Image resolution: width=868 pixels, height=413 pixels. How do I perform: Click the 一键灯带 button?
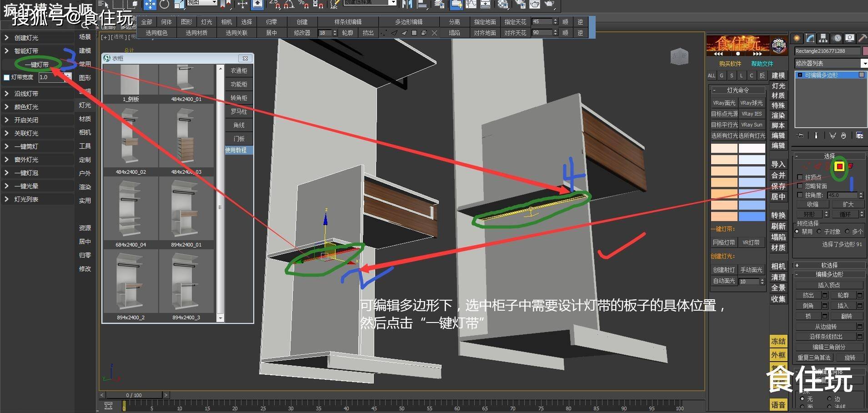pos(37,65)
